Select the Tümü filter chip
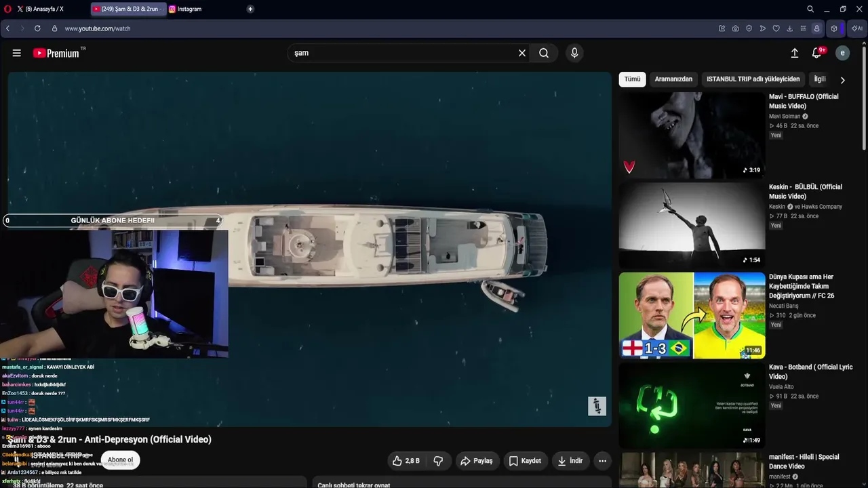The height and width of the screenshot is (488, 868). [632, 79]
